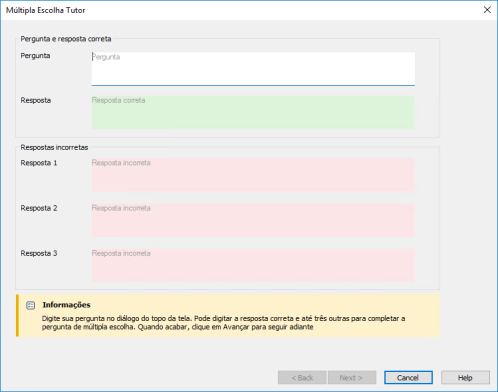Click the 'Pergunta' label beside the question field

pos(35,56)
